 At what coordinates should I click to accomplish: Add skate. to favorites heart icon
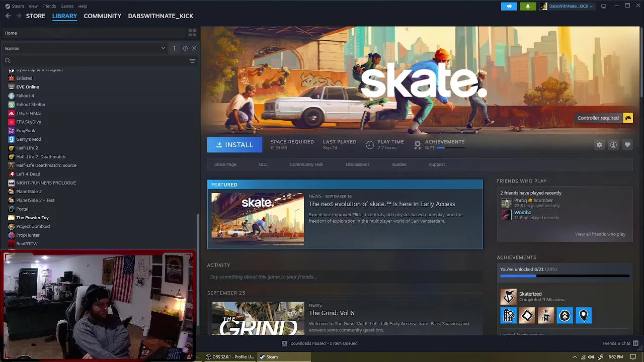[627, 145]
